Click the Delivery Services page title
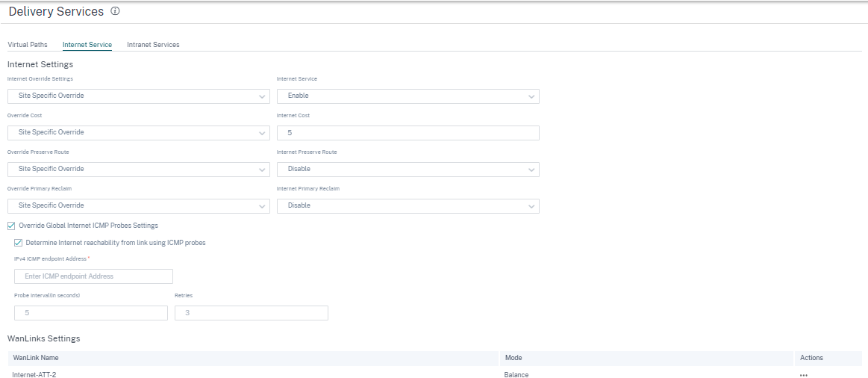The height and width of the screenshot is (378, 868). [57, 11]
